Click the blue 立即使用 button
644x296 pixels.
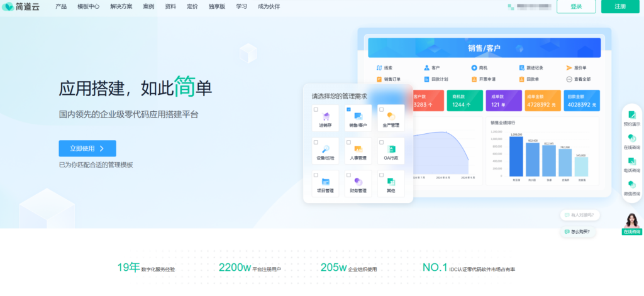pyautogui.click(x=87, y=148)
